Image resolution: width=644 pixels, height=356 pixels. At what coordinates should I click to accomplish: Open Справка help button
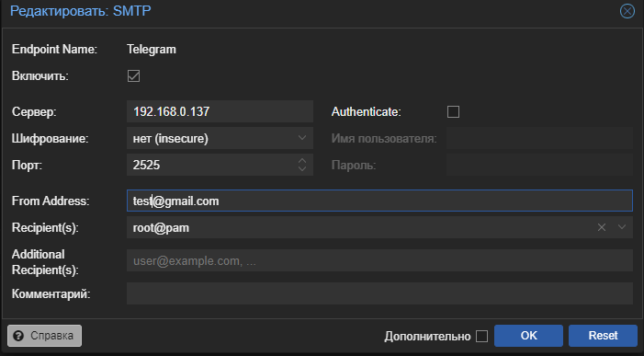(44, 336)
